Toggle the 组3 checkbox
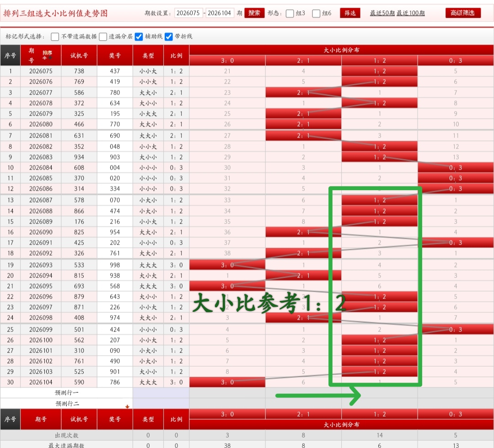 (x=290, y=13)
